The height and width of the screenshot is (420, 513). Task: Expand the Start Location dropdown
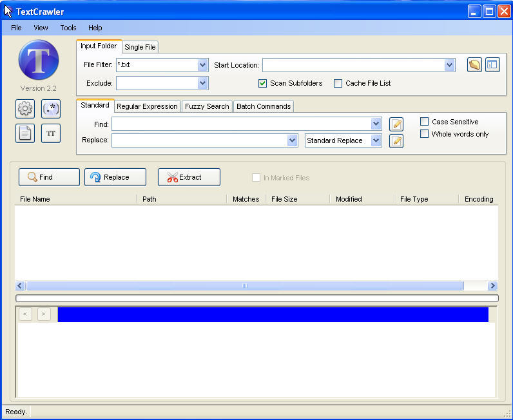pyautogui.click(x=450, y=65)
